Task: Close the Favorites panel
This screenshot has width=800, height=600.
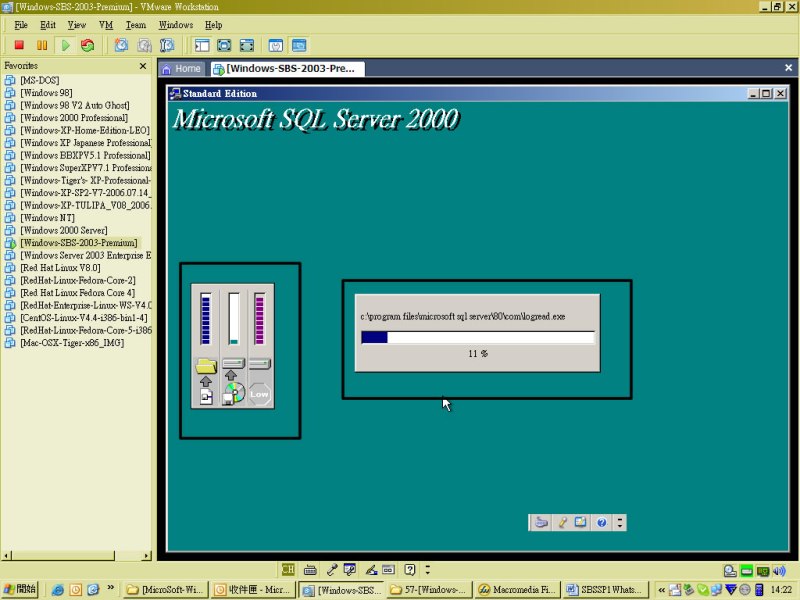Action: point(143,66)
